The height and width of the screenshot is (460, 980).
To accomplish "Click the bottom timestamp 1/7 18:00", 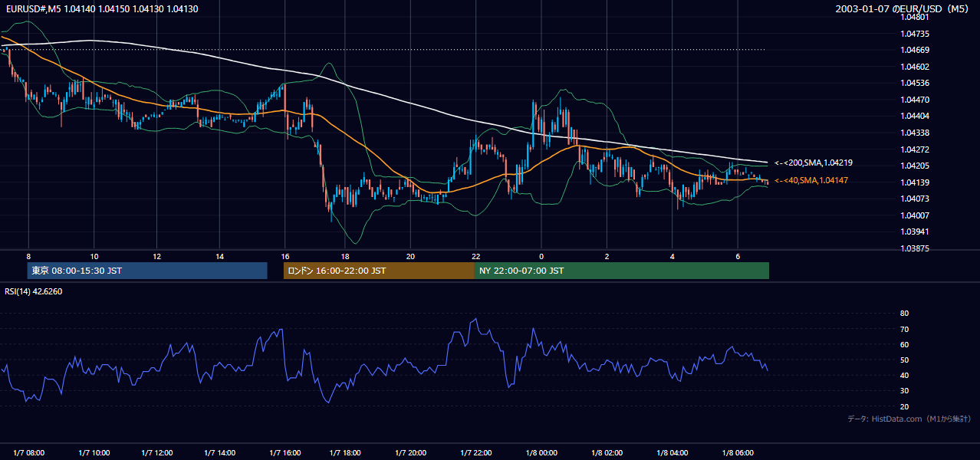I will (345, 452).
